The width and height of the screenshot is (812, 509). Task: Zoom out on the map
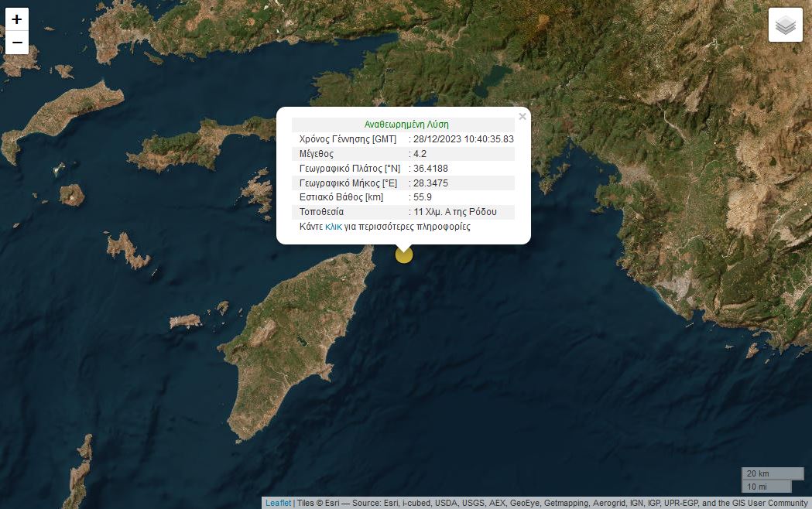click(17, 43)
